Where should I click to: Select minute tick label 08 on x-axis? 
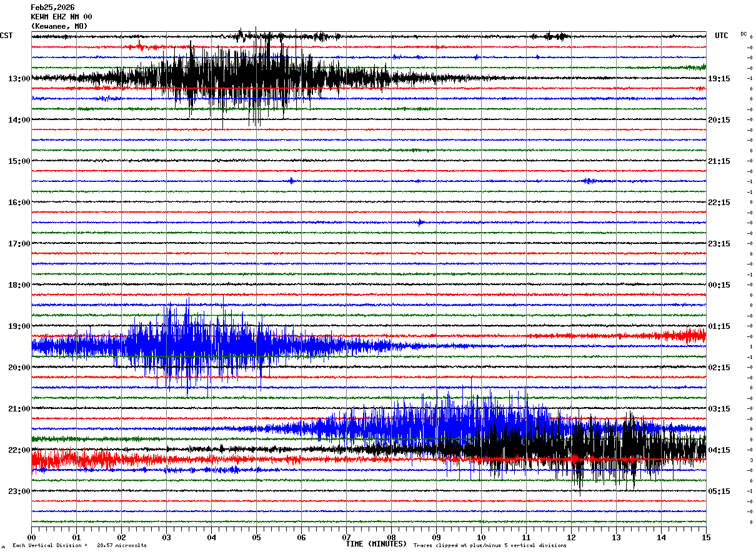pos(391,537)
